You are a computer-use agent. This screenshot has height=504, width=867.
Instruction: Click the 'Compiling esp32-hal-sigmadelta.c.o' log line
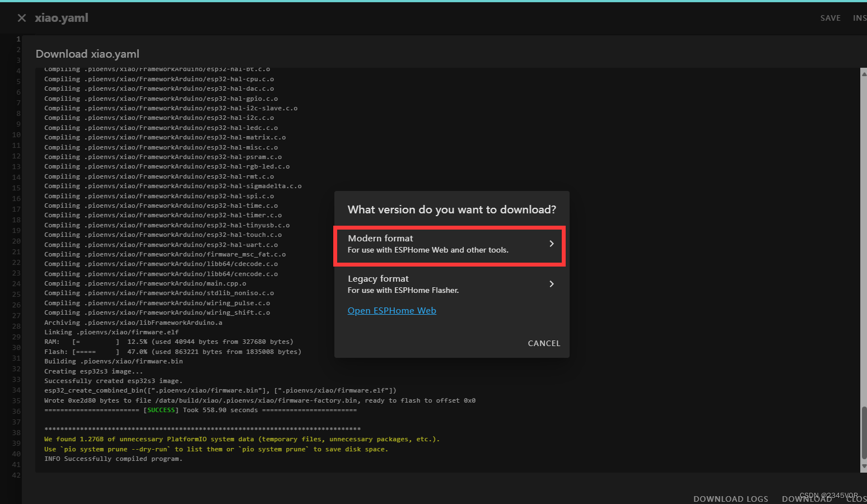(x=173, y=186)
